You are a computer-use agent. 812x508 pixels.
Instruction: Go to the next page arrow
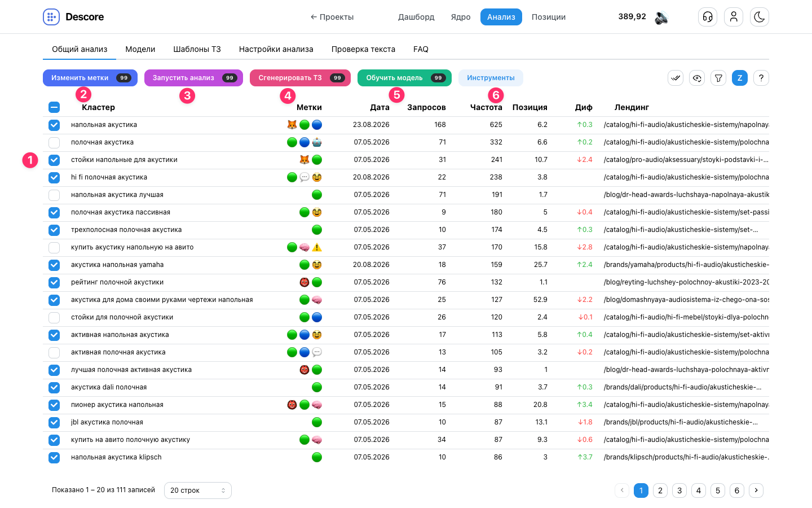point(756,491)
